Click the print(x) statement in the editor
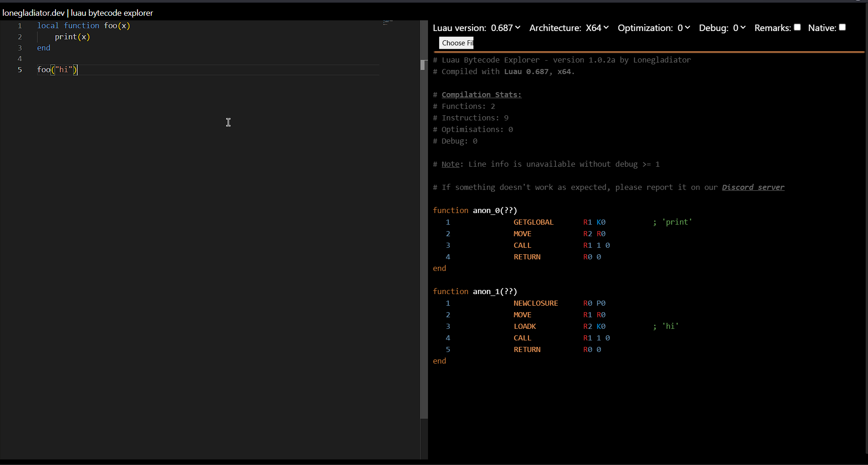This screenshot has height=465, width=868. point(72,37)
